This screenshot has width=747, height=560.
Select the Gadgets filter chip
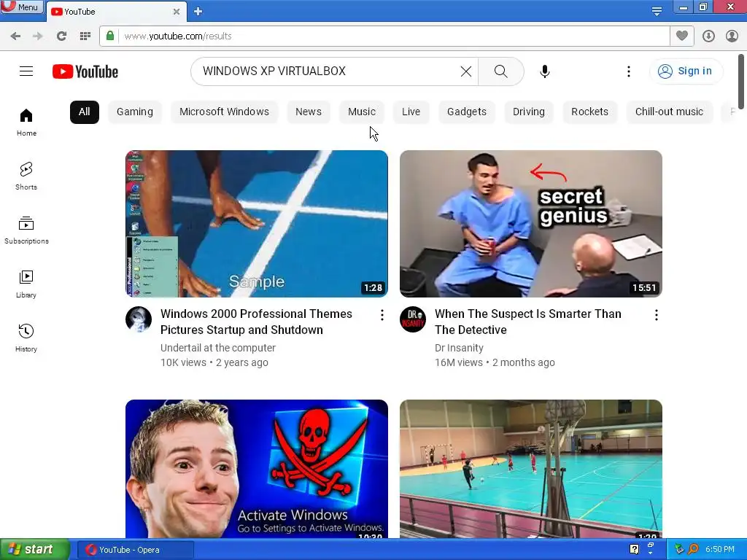coord(466,112)
